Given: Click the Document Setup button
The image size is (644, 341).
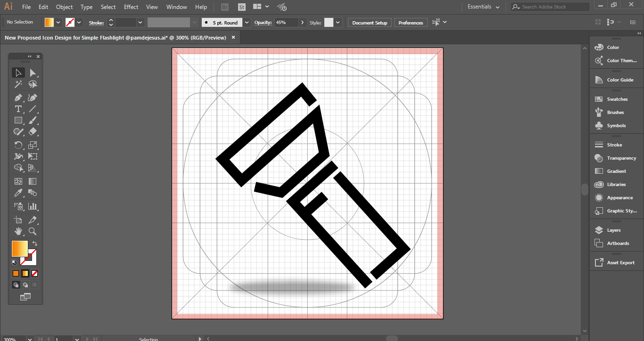Looking at the screenshot, I should (370, 23).
